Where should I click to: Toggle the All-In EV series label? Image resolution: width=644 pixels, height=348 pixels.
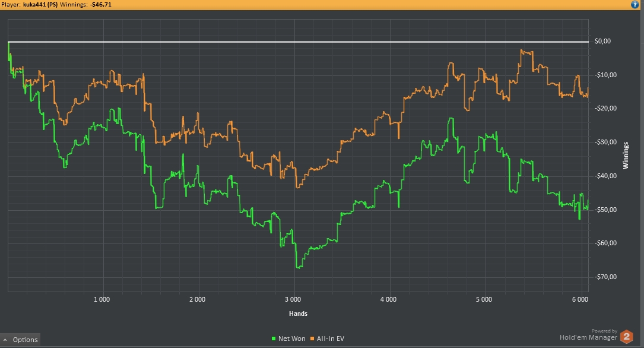pos(331,338)
